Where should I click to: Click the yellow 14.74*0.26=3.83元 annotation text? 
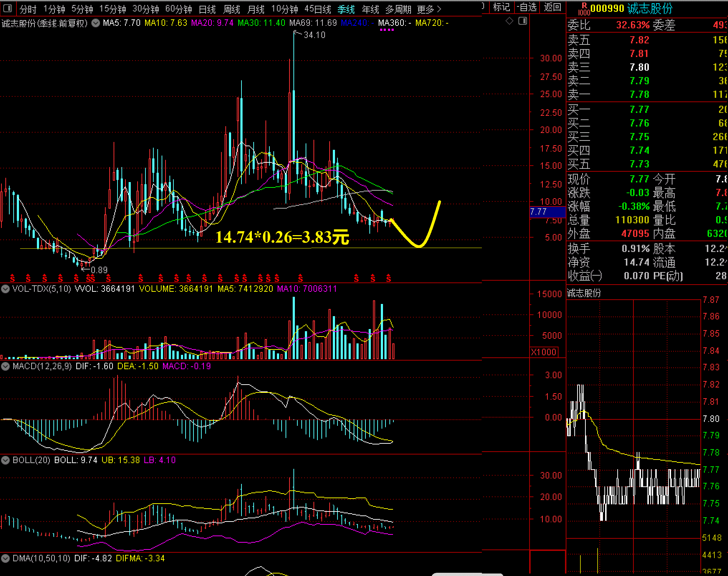tap(282, 237)
